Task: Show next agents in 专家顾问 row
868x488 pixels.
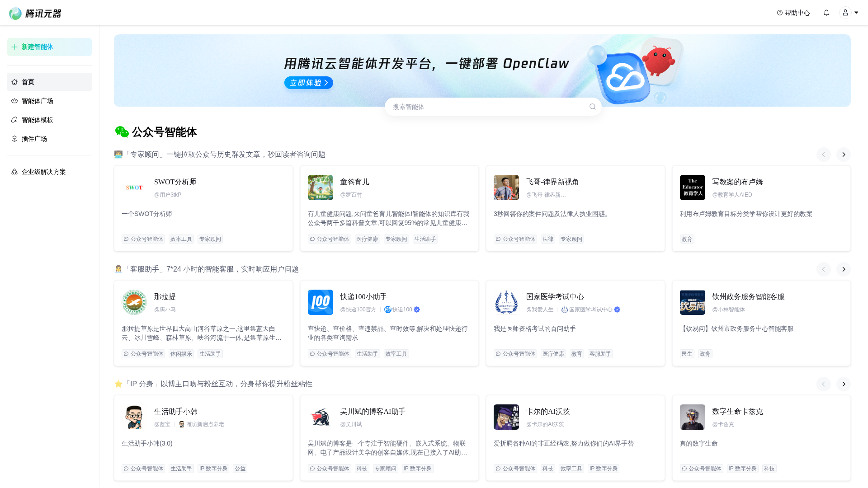Action: pos(844,155)
